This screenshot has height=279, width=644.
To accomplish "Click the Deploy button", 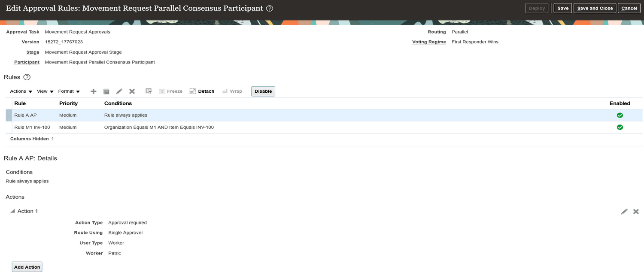I will coord(537,8).
